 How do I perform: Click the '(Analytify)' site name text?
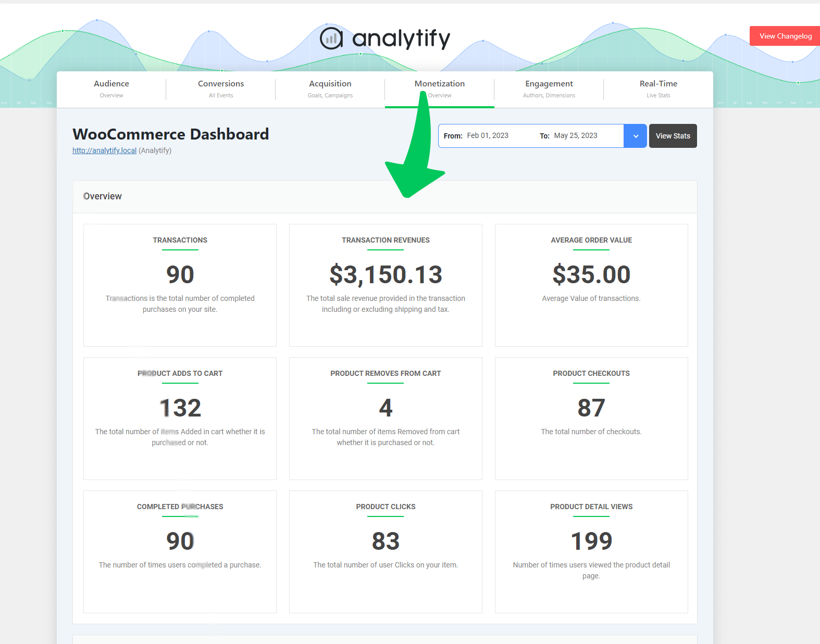pos(155,150)
